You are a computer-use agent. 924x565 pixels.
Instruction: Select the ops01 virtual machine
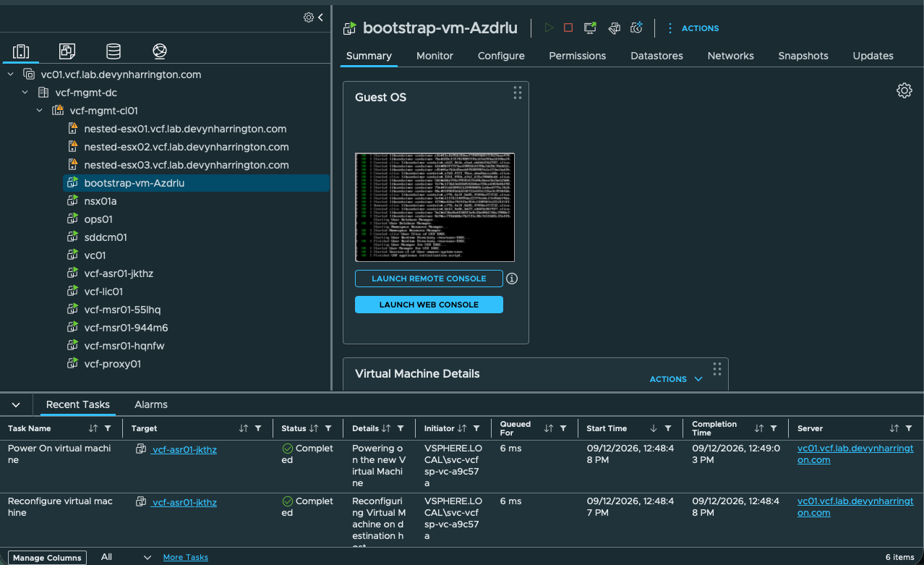tap(98, 219)
